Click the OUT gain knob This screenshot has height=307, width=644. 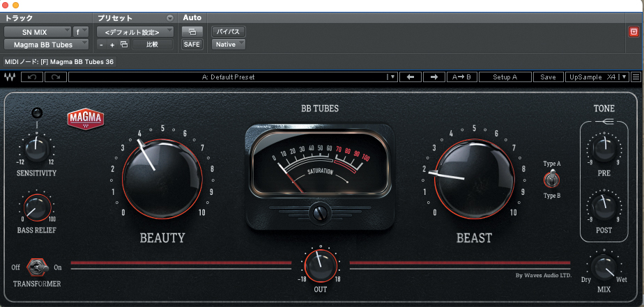coord(321,265)
